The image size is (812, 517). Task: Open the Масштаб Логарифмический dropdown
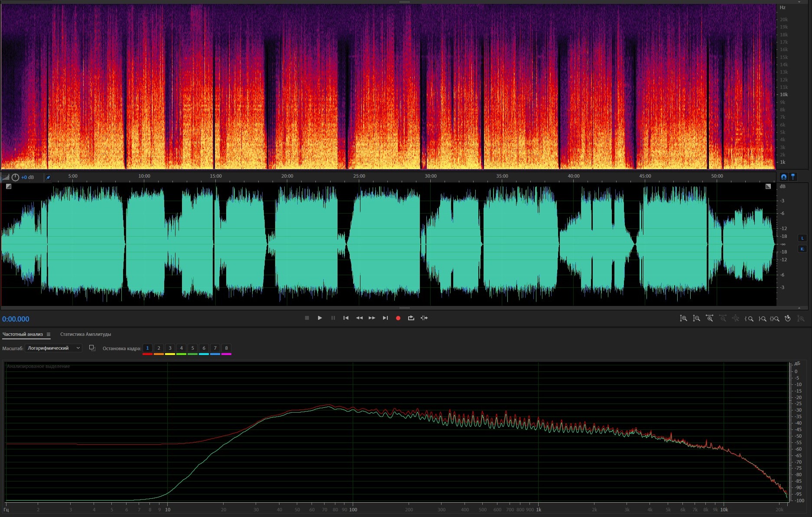pyautogui.click(x=53, y=348)
